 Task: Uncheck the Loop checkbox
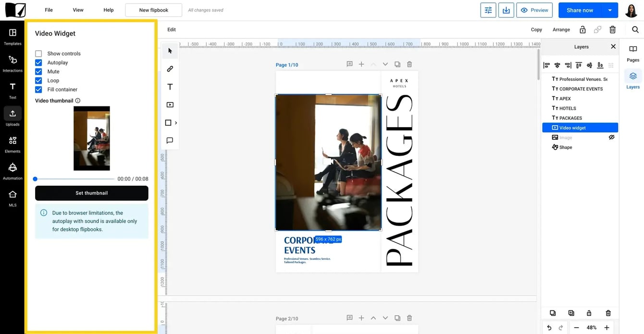click(x=38, y=80)
